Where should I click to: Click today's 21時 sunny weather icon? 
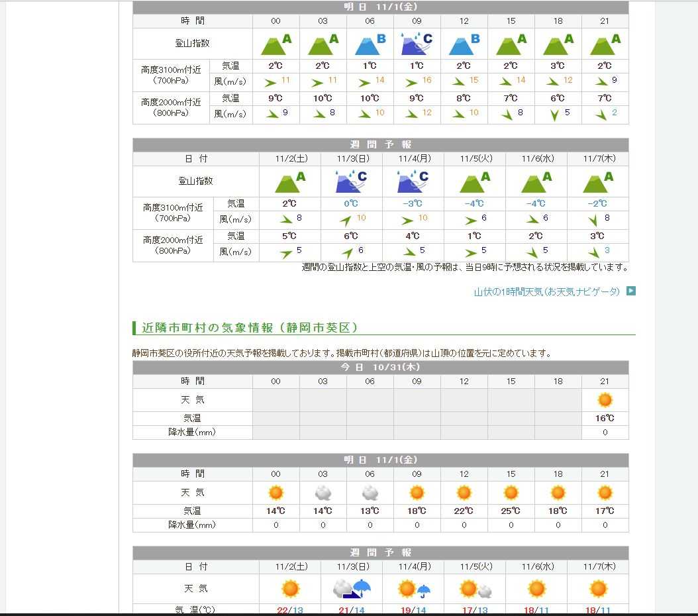605,400
